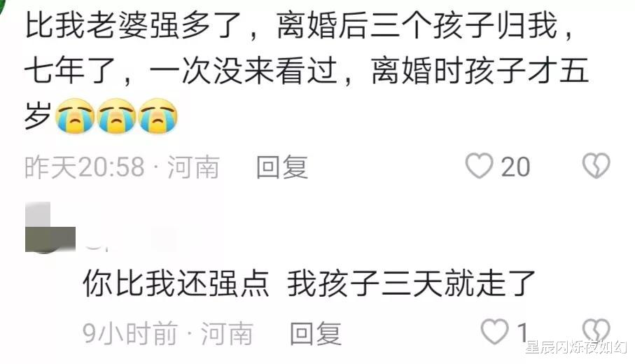Dislike the first comment via broken heart
The height and width of the screenshot is (364, 635).
click(x=596, y=166)
